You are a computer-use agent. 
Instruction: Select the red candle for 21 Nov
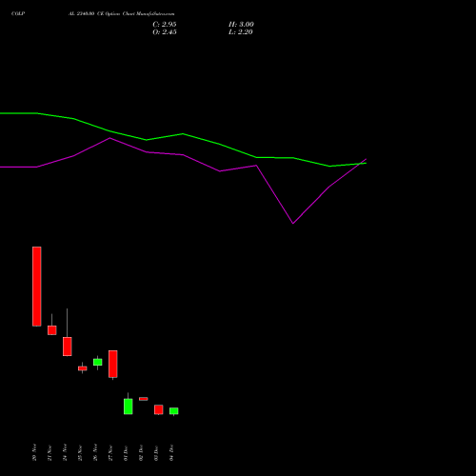click(52, 330)
